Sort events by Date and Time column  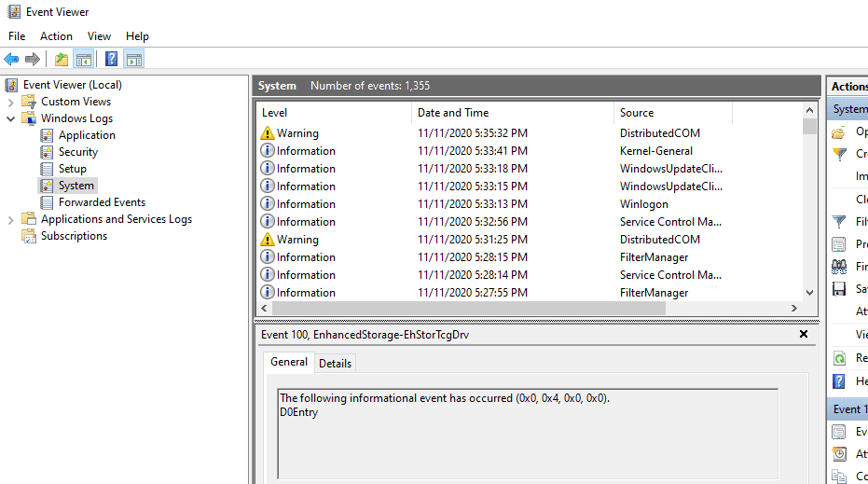pos(513,113)
